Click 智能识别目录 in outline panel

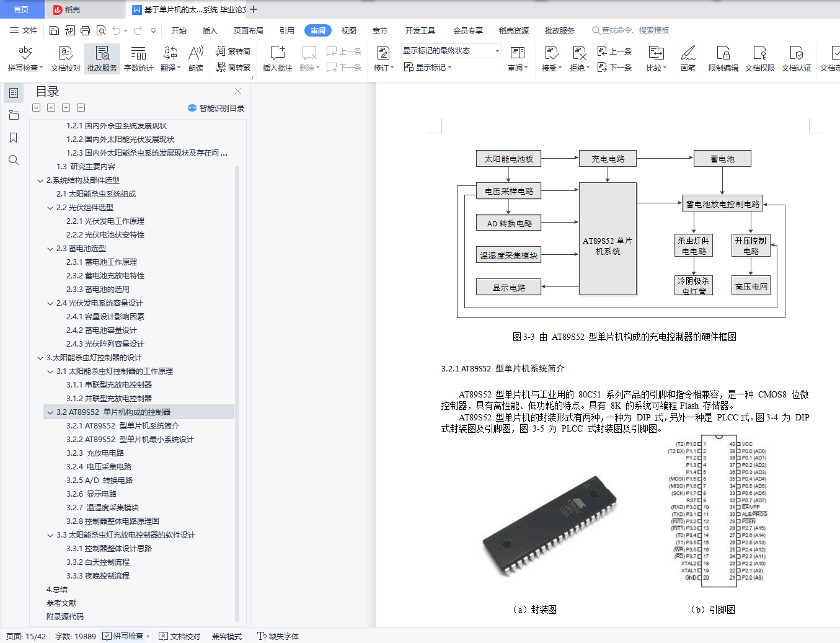pyautogui.click(x=216, y=108)
